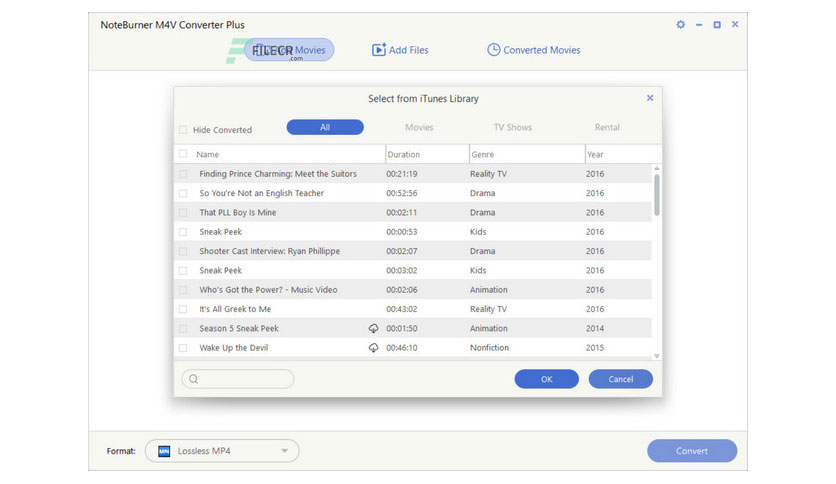Image resolution: width=836 pixels, height=484 pixels.
Task: Click the library list scrollbar thumb
Action: click(x=657, y=195)
